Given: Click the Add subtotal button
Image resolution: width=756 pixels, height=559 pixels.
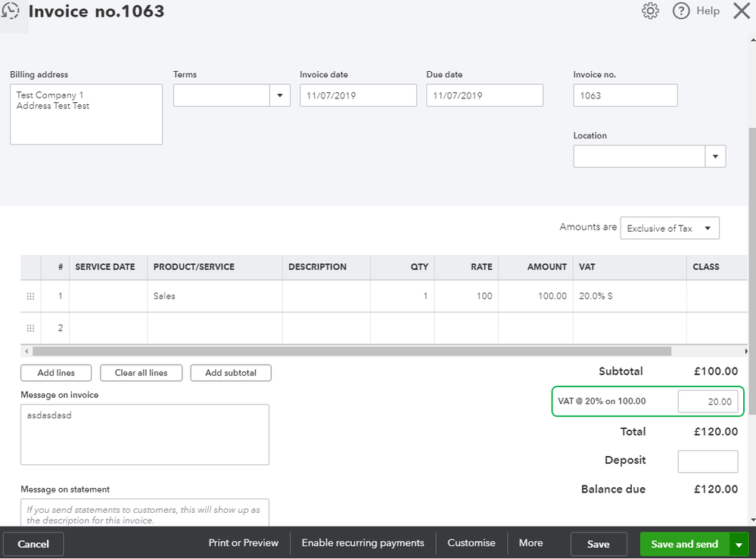Looking at the screenshot, I should (x=230, y=373).
